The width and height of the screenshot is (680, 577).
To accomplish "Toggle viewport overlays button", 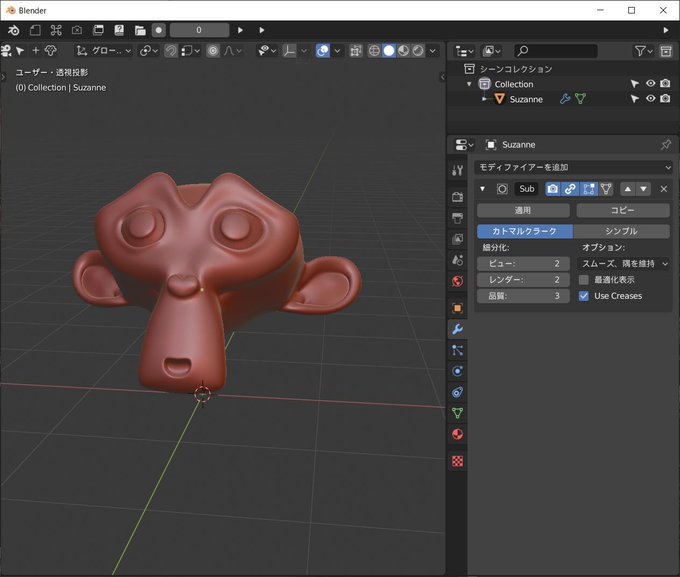I will [323, 51].
